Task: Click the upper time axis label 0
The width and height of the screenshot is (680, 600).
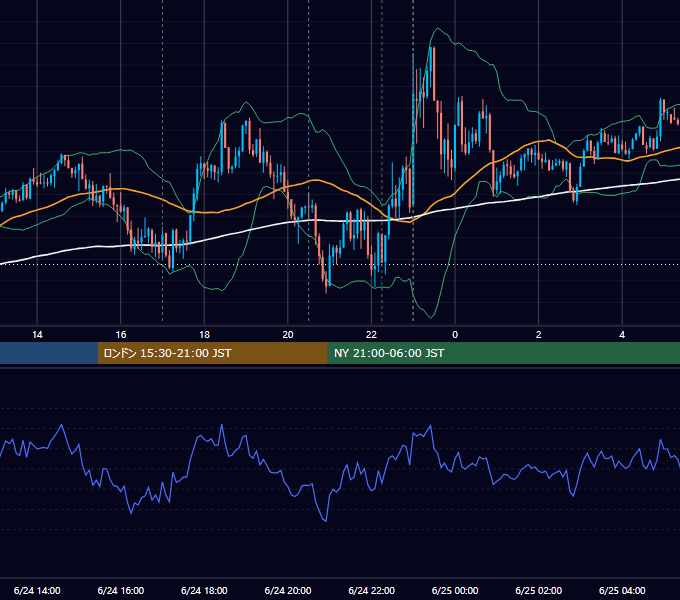Action: coord(455,335)
